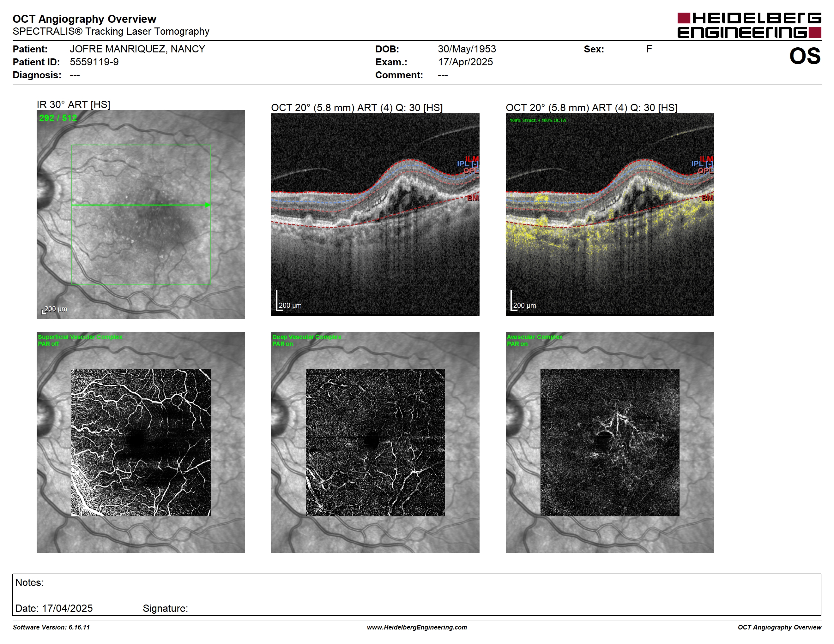Image resolution: width=834 pixels, height=644 pixels.
Task: Click the 'Deep Vascular Complex' label
Action: coord(307,337)
